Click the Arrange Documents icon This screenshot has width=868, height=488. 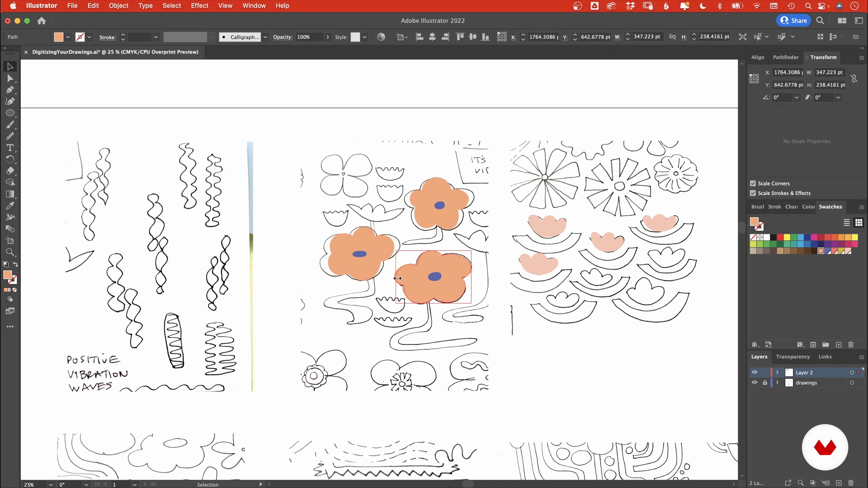[842, 21]
